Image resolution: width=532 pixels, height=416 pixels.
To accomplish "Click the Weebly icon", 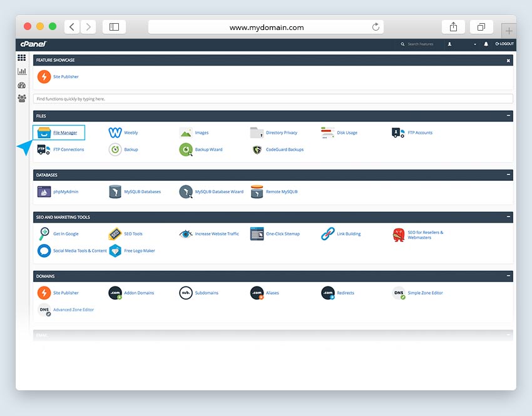I will (115, 133).
